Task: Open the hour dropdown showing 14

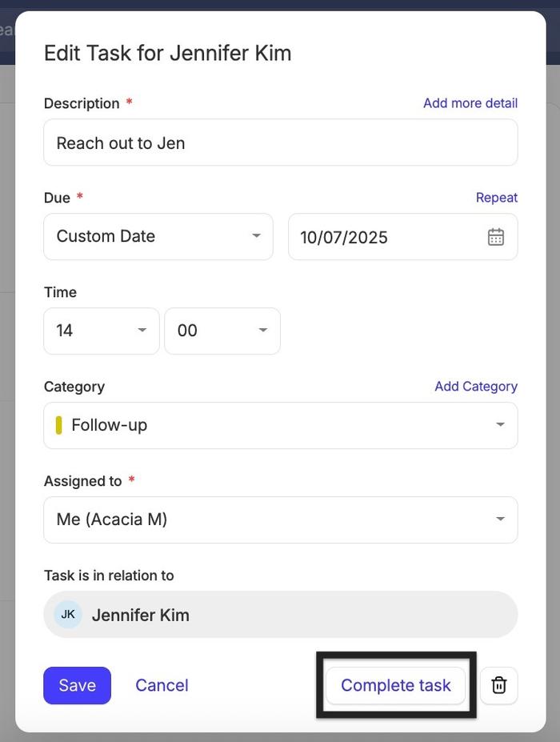Action: (102, 331)
